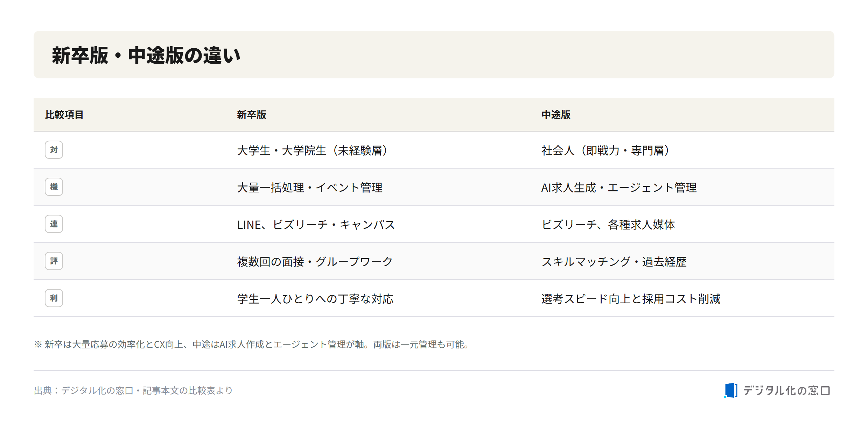Screen dimensions: 868x431
Task: Click the footnote starting with ※ 新卒は大量応募
Action: click(x=252, y=344)
